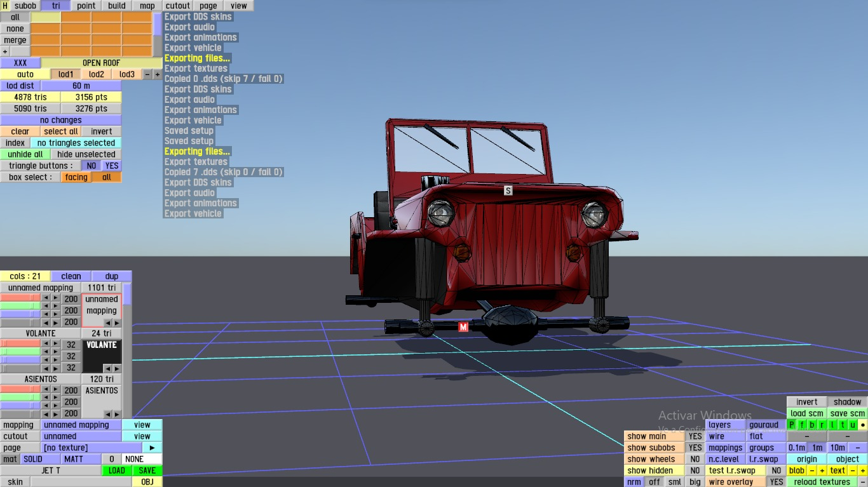Click the save scm button

coord(848,413)
